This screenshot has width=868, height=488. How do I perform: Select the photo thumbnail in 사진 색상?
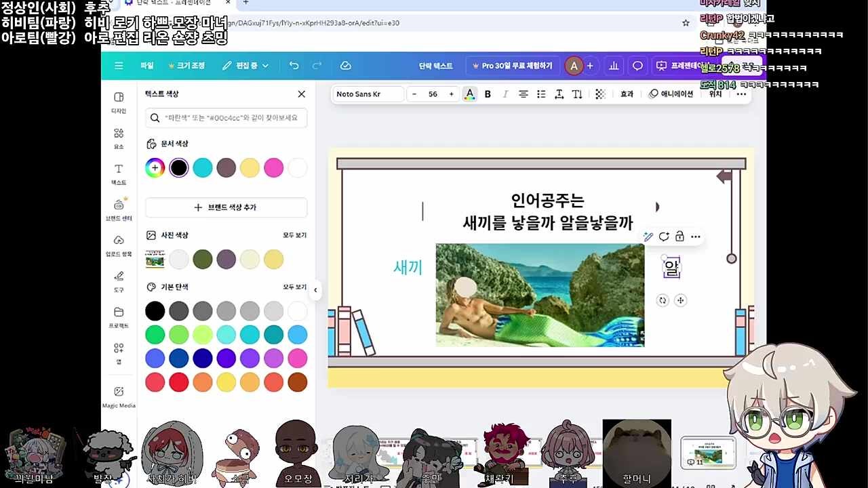coord(155,259)
